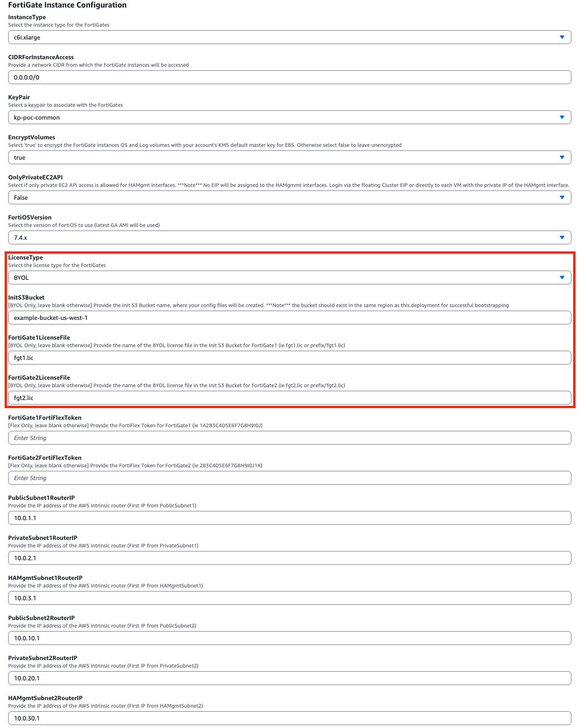Click the PublicSubnet1RouterIP input with 10.0.1.1

pyautogui.click(x=289, y=518)
